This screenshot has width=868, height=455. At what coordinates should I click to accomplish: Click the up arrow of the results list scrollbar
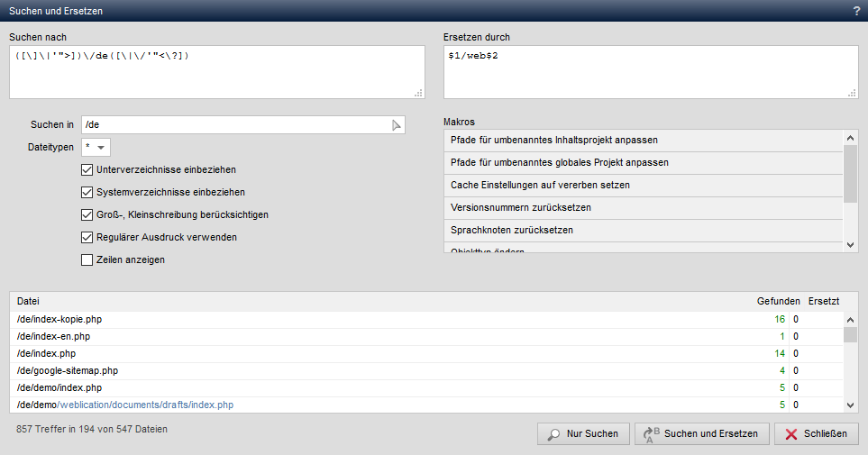[x=851, y=319]
